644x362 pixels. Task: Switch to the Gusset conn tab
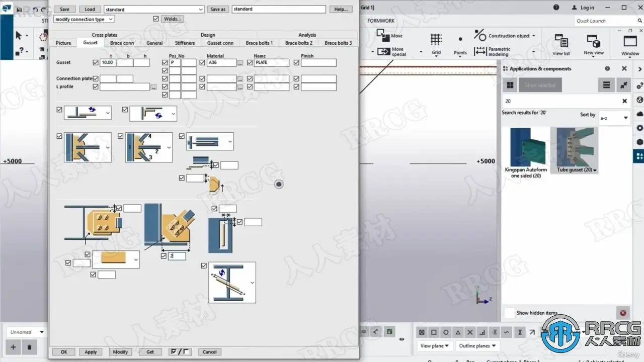tap(220, 43)
